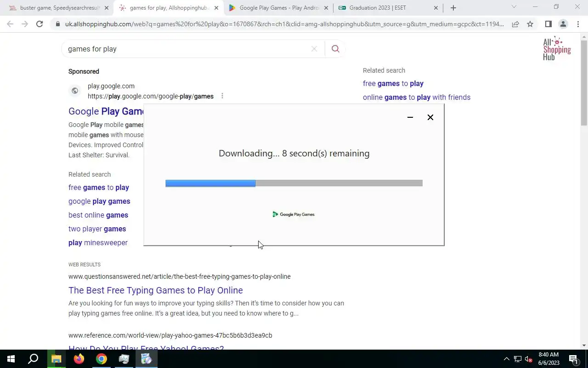The height and width of the screenshot is (368, 588).
Task: Bookmark this page with star icon
Action: click(530, 24)
